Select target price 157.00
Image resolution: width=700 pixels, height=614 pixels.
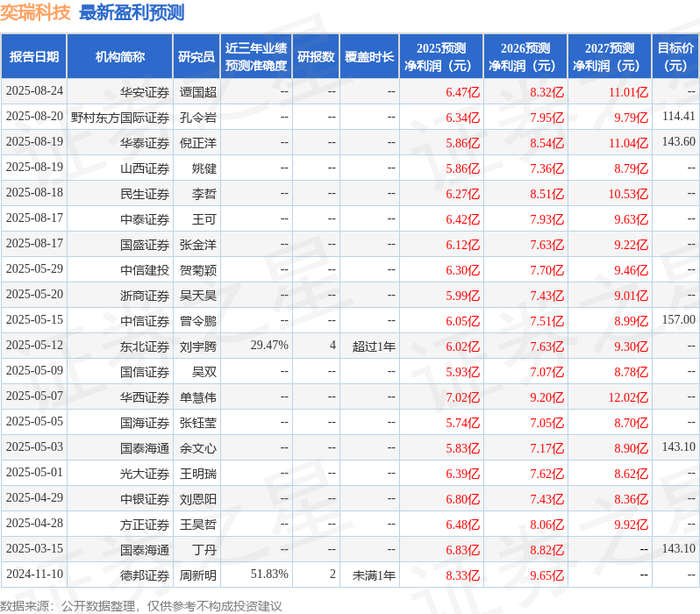tap(679, 320)
